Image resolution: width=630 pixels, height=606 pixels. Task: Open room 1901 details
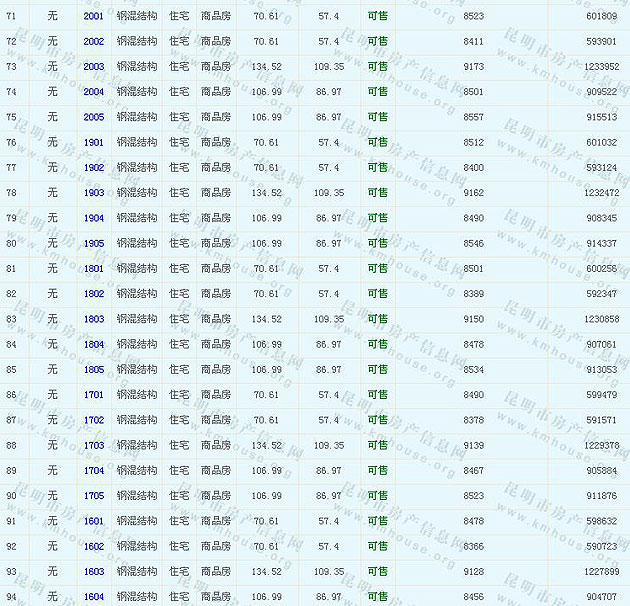93,142
